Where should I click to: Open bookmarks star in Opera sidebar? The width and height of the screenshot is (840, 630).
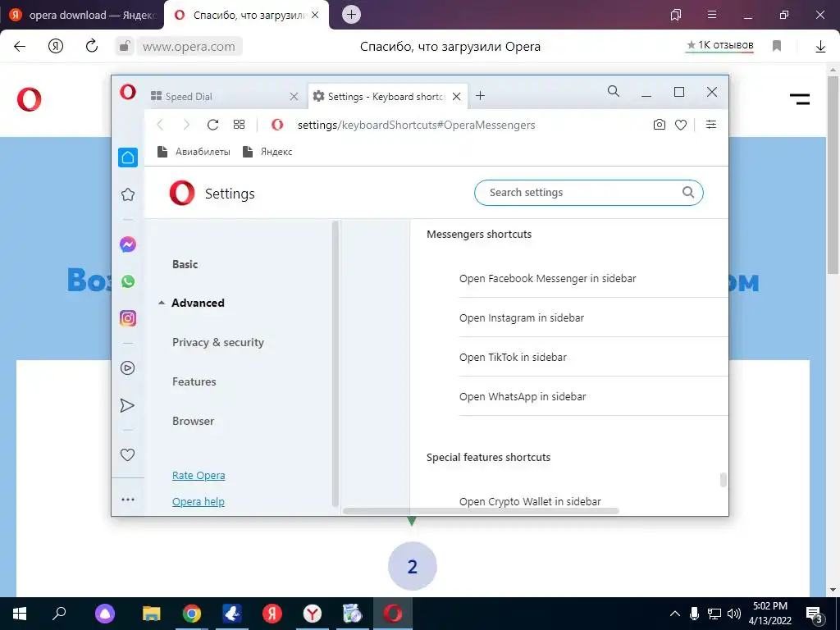[127, 194]
